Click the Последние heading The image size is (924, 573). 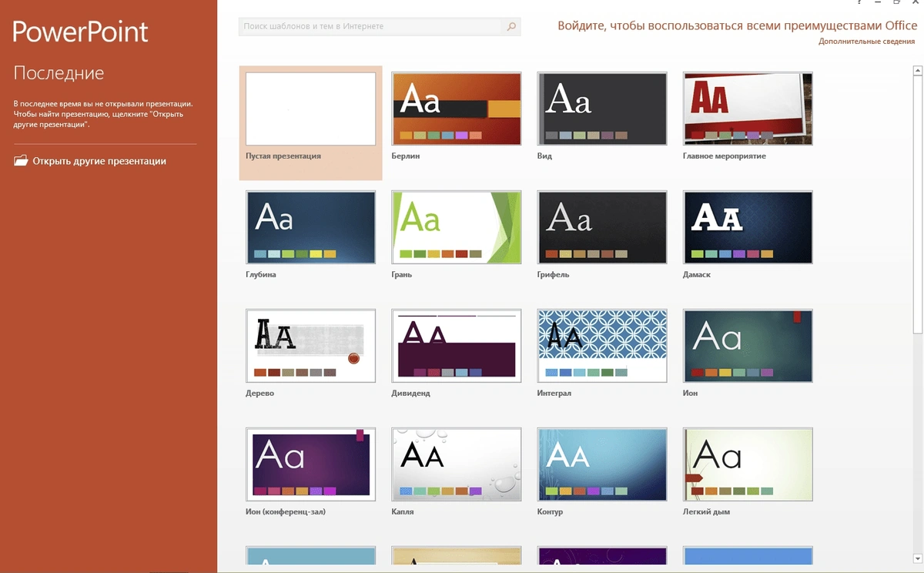pos(59,73)
